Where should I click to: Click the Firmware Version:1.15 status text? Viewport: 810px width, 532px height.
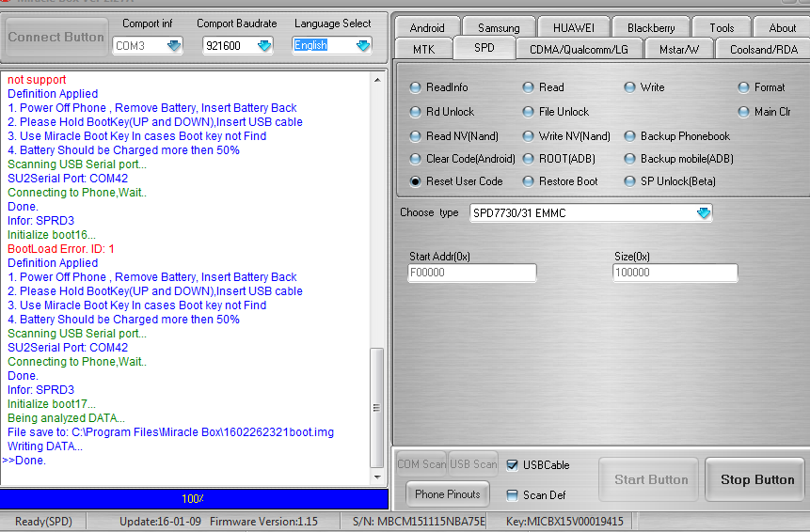(x=263, y=522)
